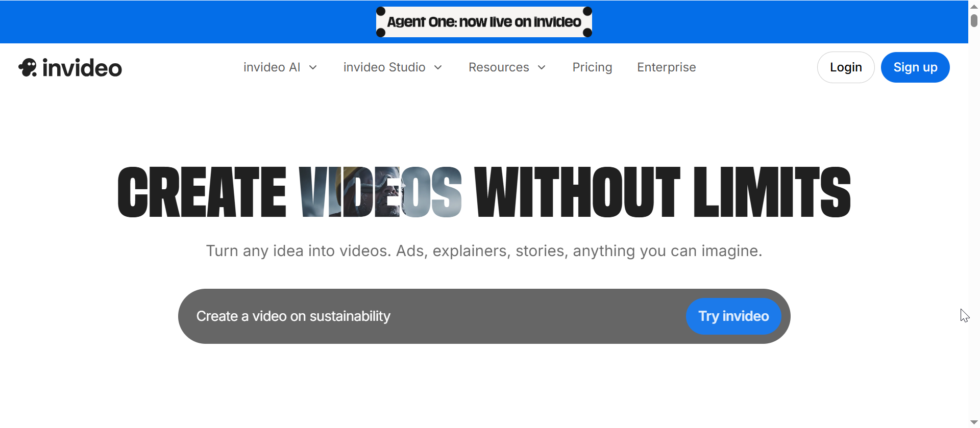980x428 pixels.
Task: Click the scrollbar down arrow
Action: pyautogui.click(x=974, y=422)
